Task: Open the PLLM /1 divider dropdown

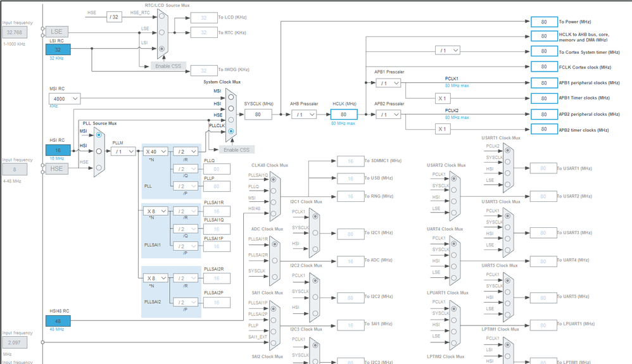Action: 123,151
